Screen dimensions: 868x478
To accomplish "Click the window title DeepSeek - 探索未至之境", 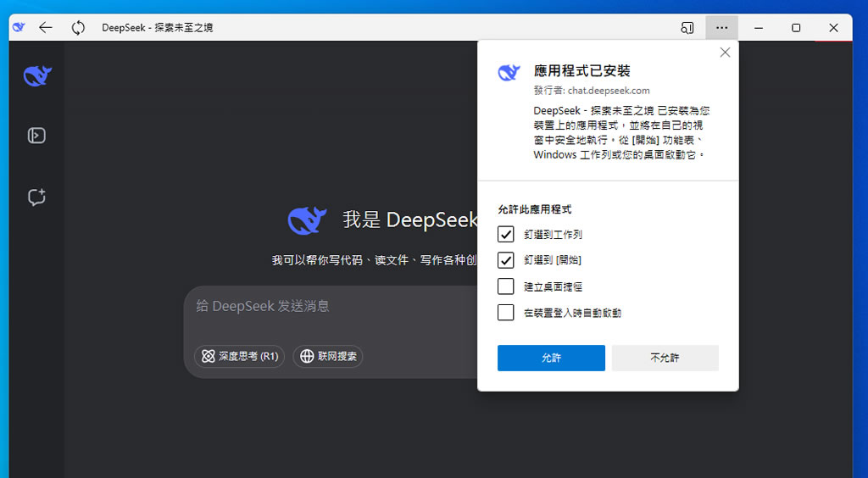I will pyautogui.click(x=157, y=28).
